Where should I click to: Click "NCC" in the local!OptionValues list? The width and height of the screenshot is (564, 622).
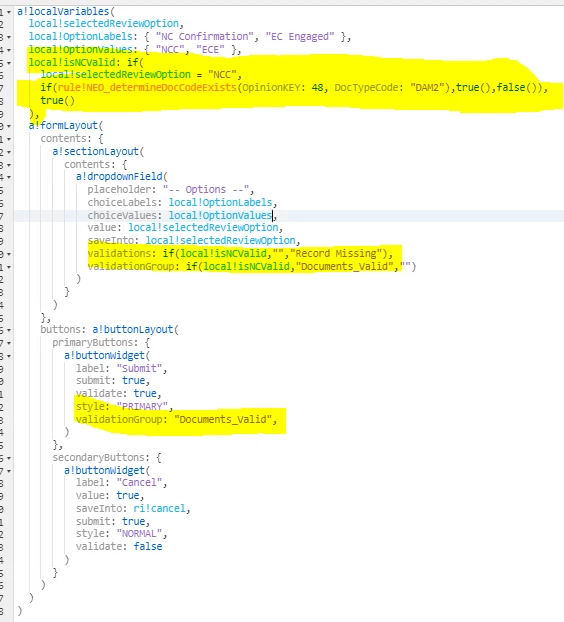pos(170,50)
